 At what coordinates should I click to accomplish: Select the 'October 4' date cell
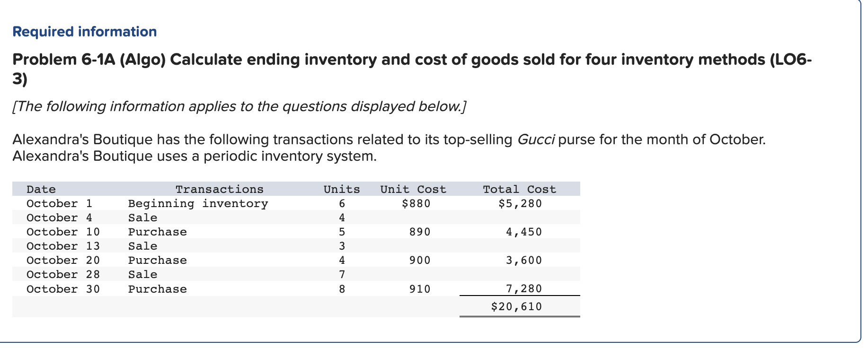pos(60,218)
